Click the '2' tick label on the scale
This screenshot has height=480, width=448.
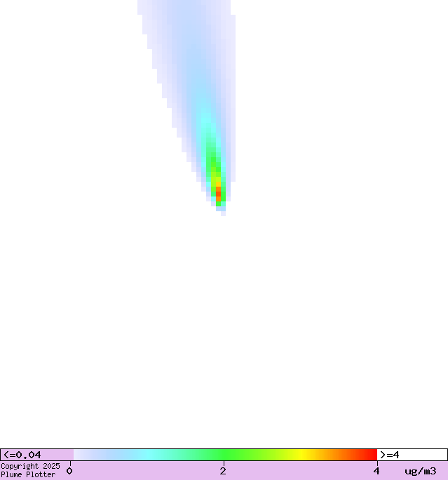(x=223, y=471)
